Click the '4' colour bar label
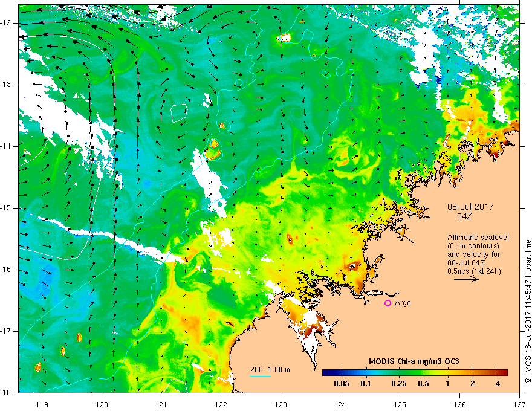This screenshot has width=532, height=411. point(498,384)
